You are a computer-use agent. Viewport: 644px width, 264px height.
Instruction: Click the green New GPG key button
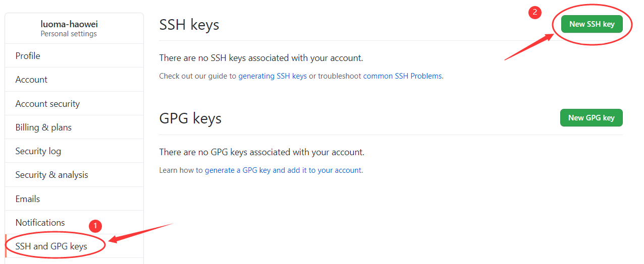tap(592, 117)
